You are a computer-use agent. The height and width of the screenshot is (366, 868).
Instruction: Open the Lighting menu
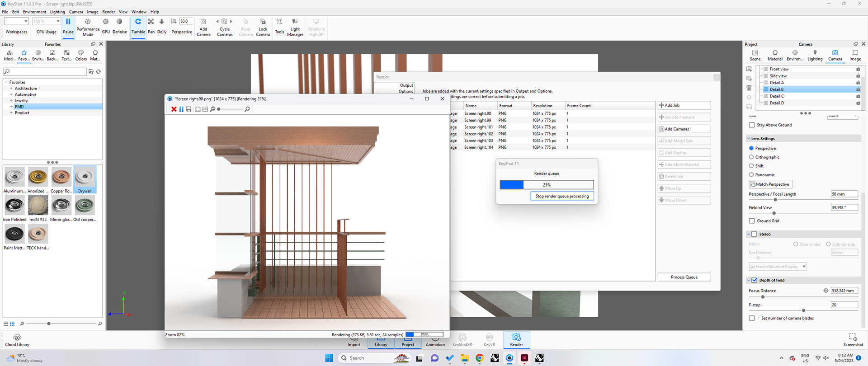(x=57, y=12)
